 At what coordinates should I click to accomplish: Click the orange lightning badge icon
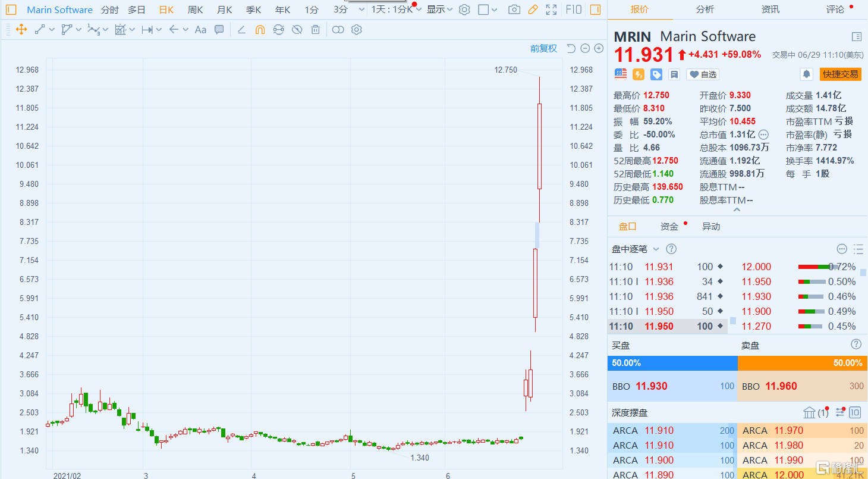coord(639,74)
